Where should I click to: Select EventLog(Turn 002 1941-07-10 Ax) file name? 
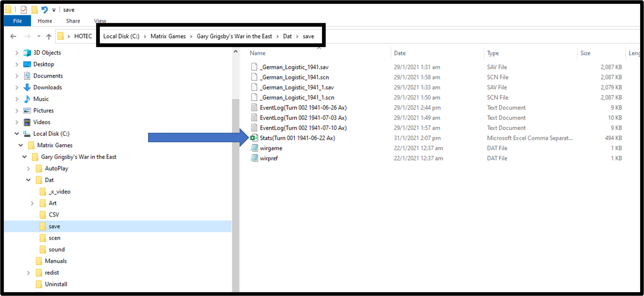click(x=303, y=128)
